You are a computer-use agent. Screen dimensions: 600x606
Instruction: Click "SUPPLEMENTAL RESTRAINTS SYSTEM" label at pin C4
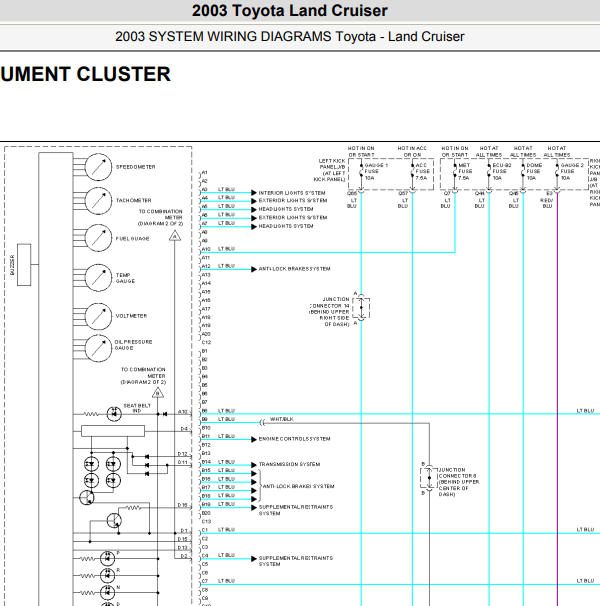coord(296,561)
